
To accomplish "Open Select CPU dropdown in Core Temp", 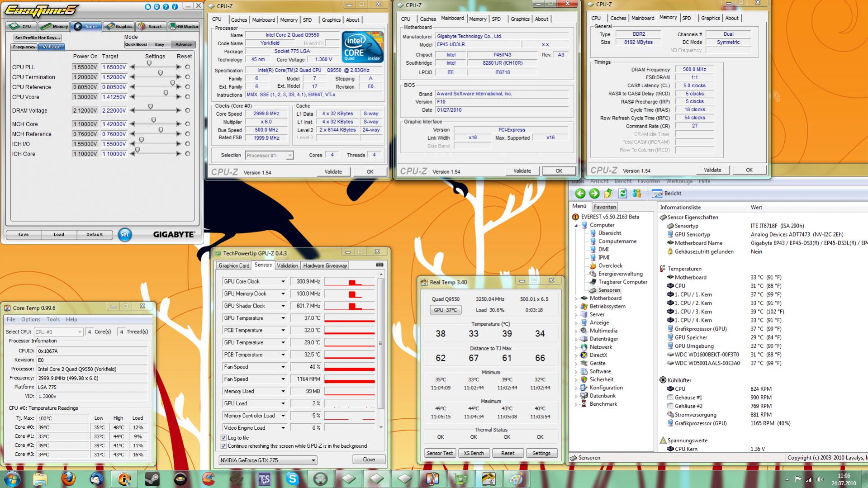I will [58, 332].
